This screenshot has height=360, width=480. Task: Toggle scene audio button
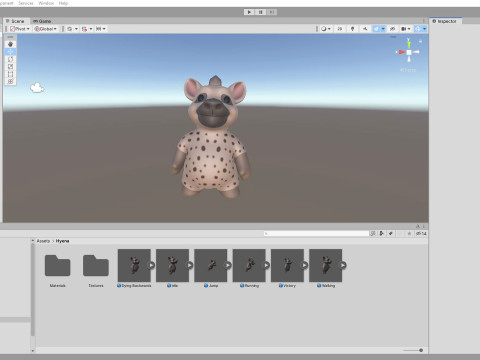pyautogui.click(x=365, y=29)
